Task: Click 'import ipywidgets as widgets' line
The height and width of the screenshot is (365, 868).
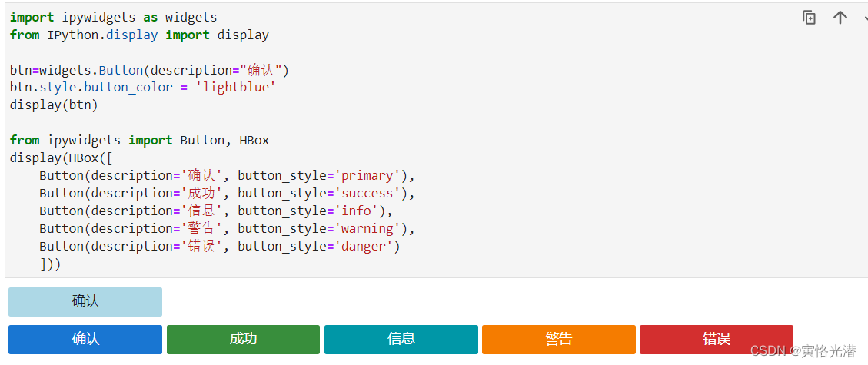Action: (114, 18)
